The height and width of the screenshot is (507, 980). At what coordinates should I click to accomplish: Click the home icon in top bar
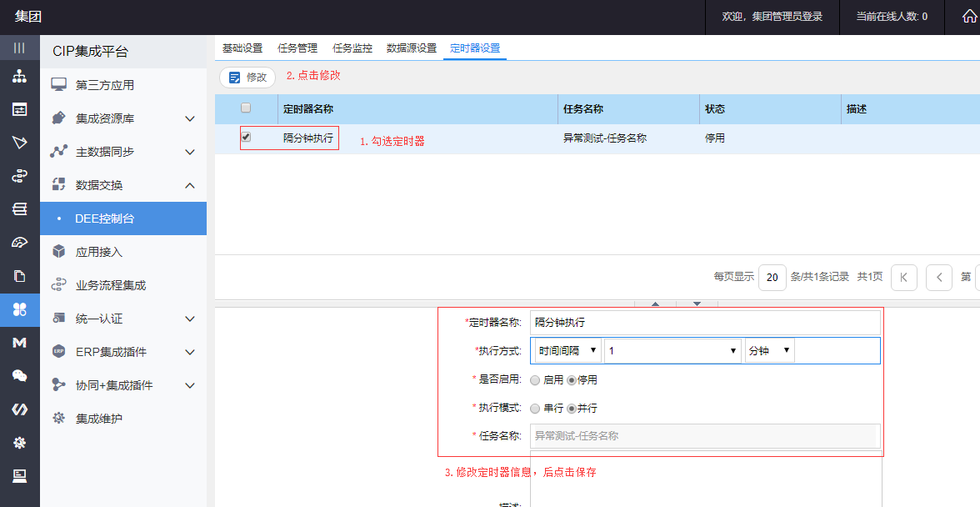click(x=969, y=17)
